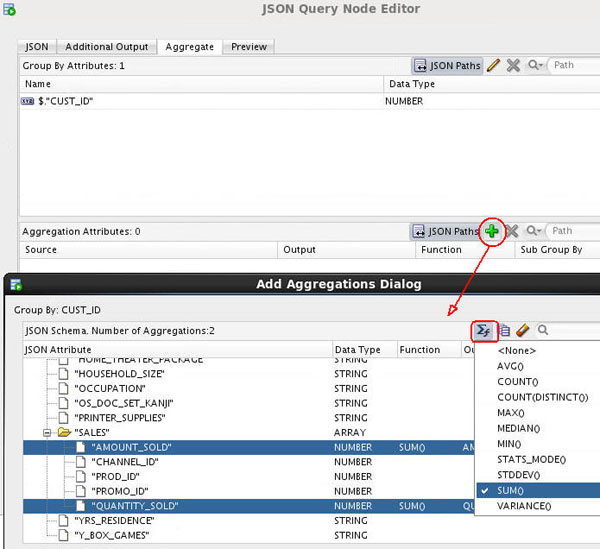This screenshot has width=600, height=549.
Task: Open search dropdown in Aggregation Attributes toolbar
Action: (534, 231)
